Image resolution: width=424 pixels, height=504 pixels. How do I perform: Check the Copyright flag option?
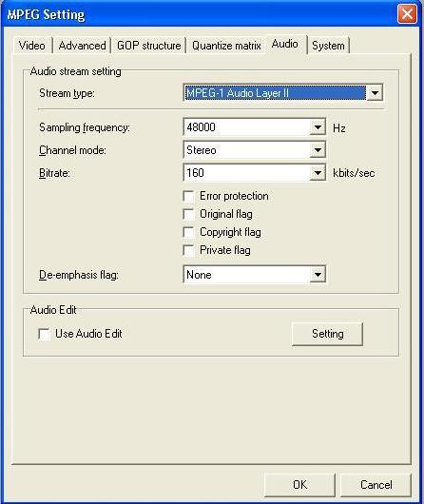pyautogui.click(x=188, y=232)
